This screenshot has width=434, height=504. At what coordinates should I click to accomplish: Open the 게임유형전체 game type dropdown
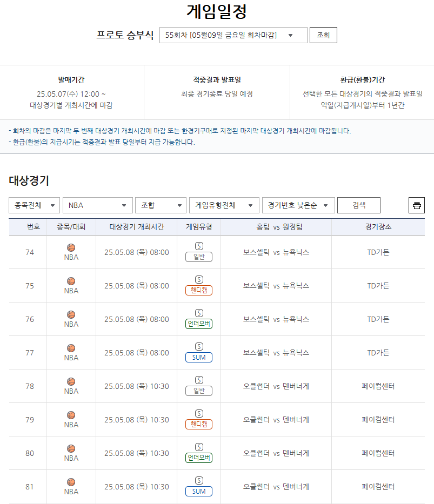(x=224, y=205)
